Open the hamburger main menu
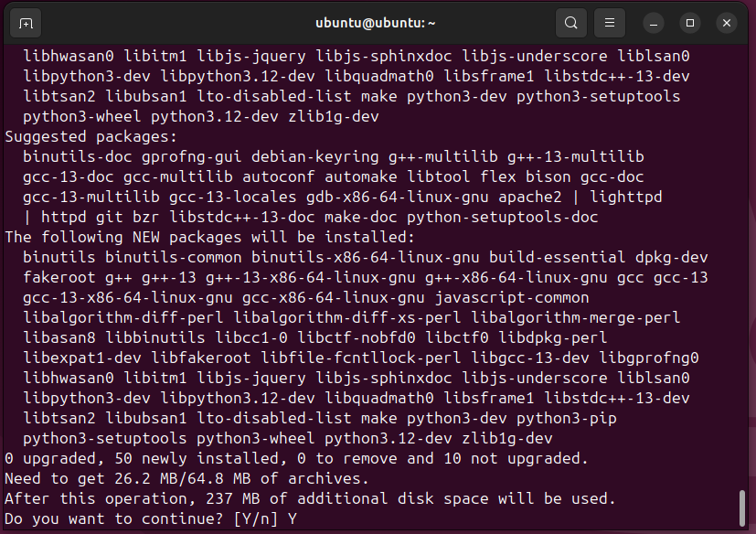 (610, 23)
